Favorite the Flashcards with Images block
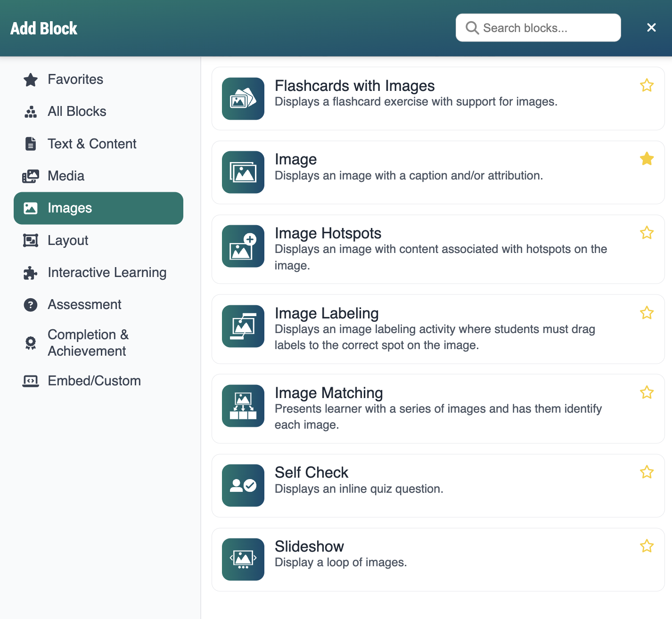The height and width of the screenshot is (619, 672). tap(647, 85)
